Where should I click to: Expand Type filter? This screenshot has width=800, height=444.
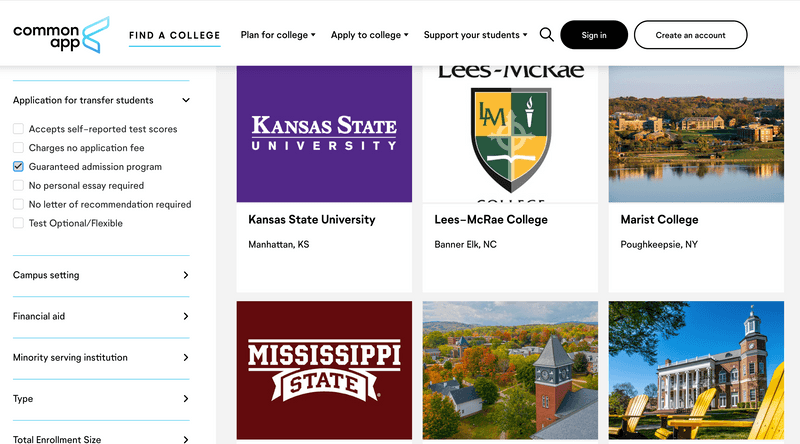[101, 399]
